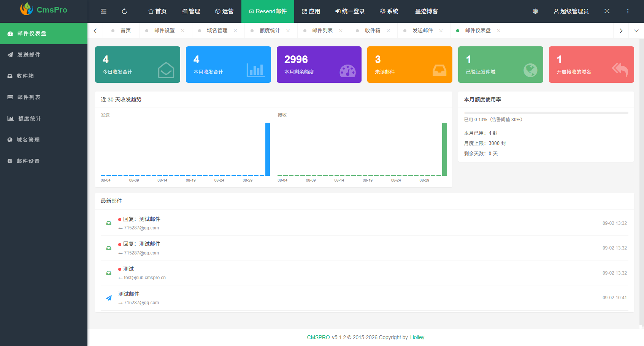
Task: Open the CMSPRO footer link
Action: pyautogui.click(x=319, y=337)
